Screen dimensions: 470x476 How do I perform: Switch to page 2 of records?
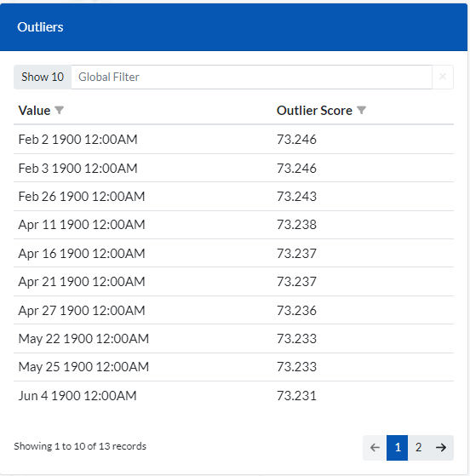(418, 447)
